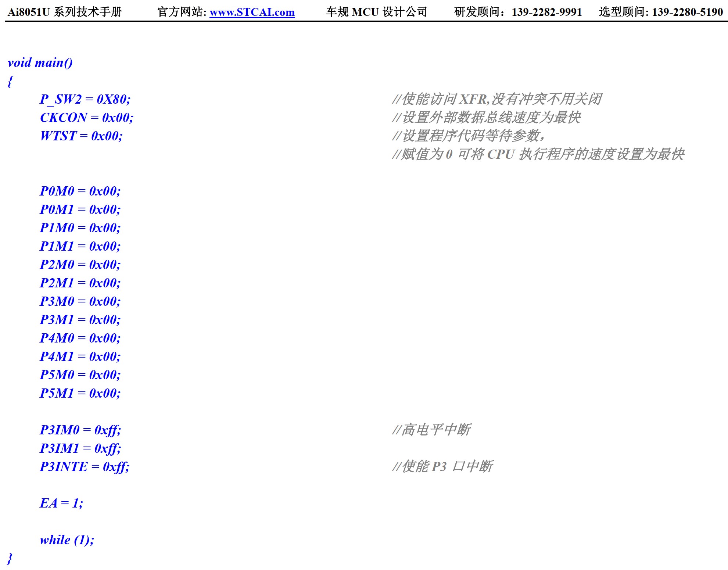Click the '官方网站:' label in the header
Image resolution: width=728 pixels, height=570 pixels.
[x=182, y=12]
